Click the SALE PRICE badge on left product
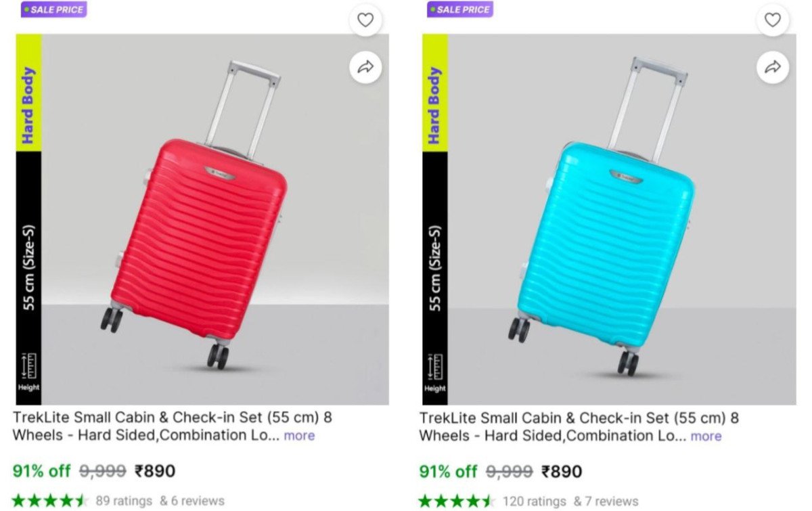 [x=54, y=9]
